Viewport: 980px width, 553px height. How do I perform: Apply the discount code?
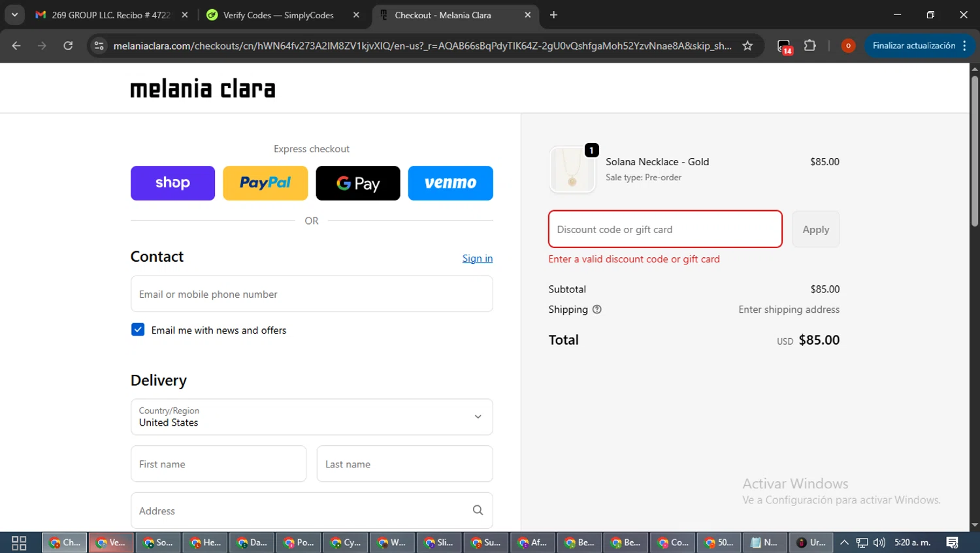(x=816, y=229)
